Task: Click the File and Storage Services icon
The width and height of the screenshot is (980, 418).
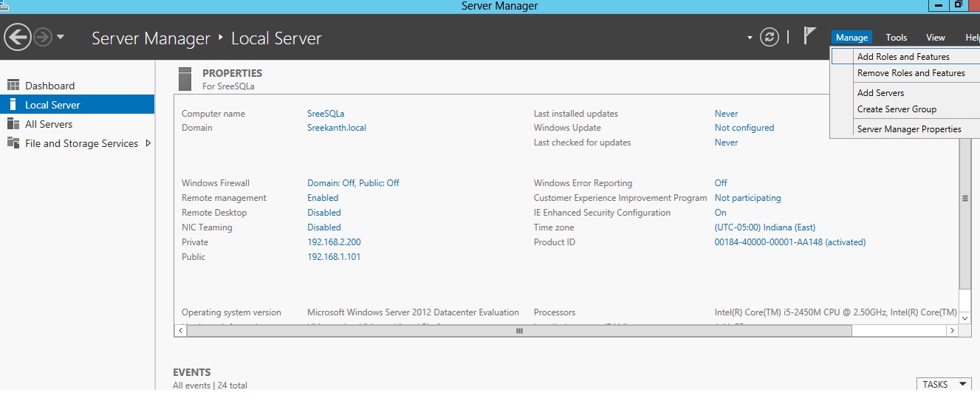Action: [x=13, y=143]
